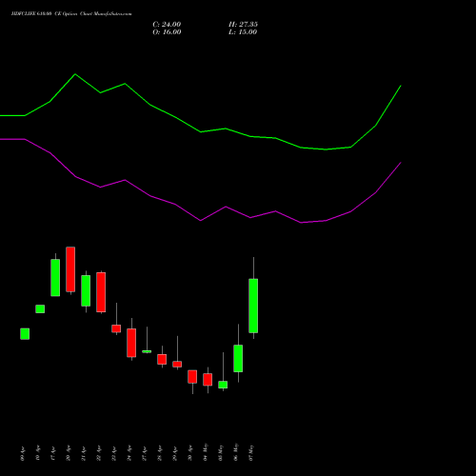Click the 24 Apr date label

tap(129, 453)
